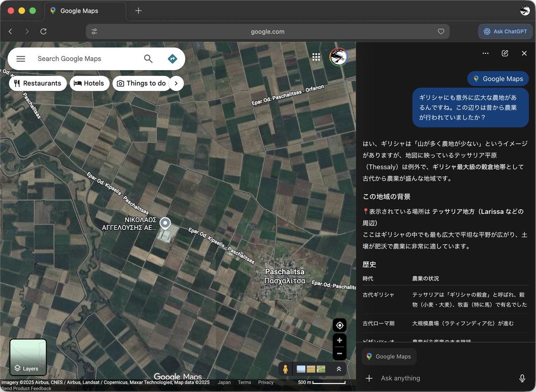The width and height of the screenshot is (536, 392).
Task: Click the この地域の背景 heading
Action: click(x=386, y=196)
